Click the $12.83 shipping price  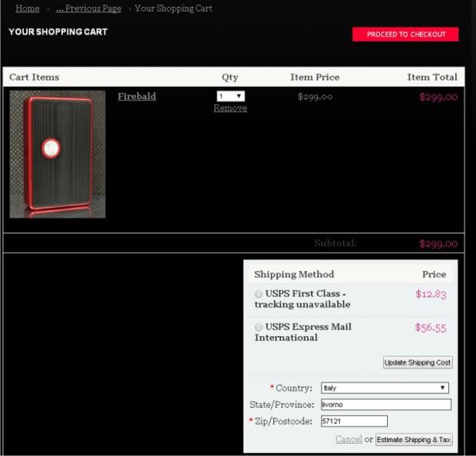coord(431,294)
